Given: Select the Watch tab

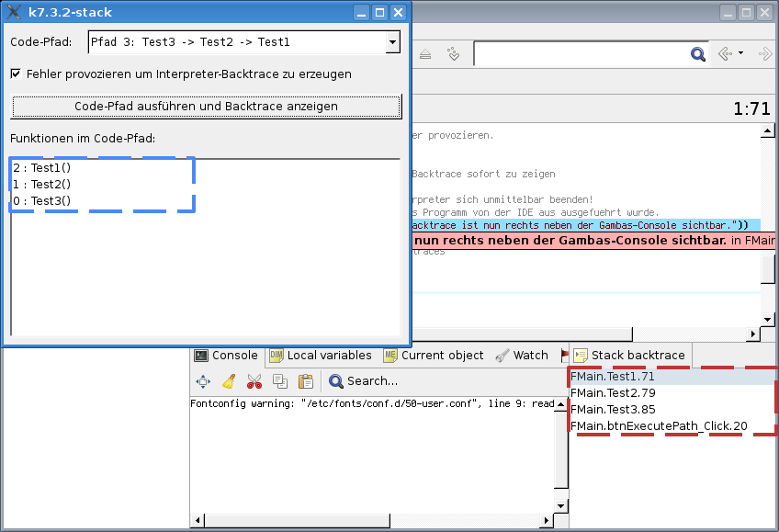Looking at the screenshot, I should [x=521, y=356].
